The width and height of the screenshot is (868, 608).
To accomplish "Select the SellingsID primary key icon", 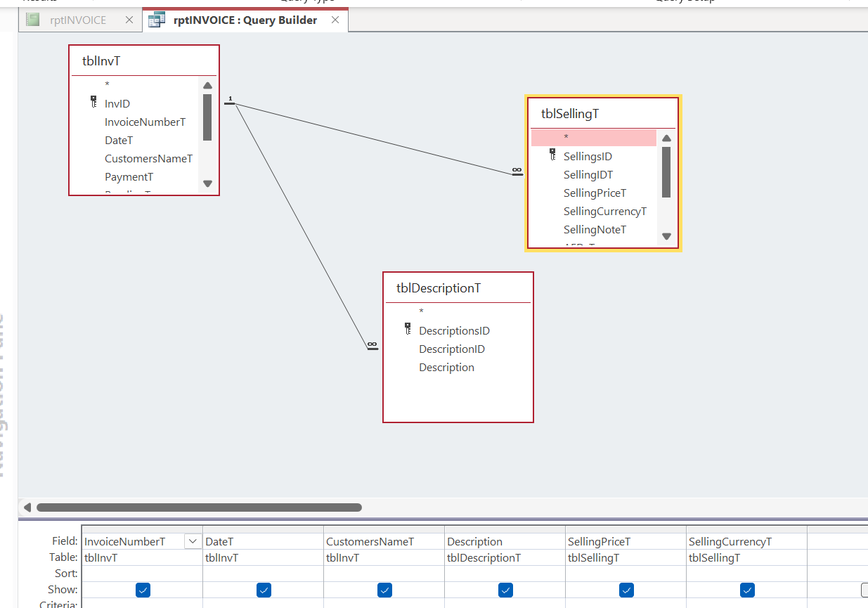I will pyautogui.click(x=552, y=155).
